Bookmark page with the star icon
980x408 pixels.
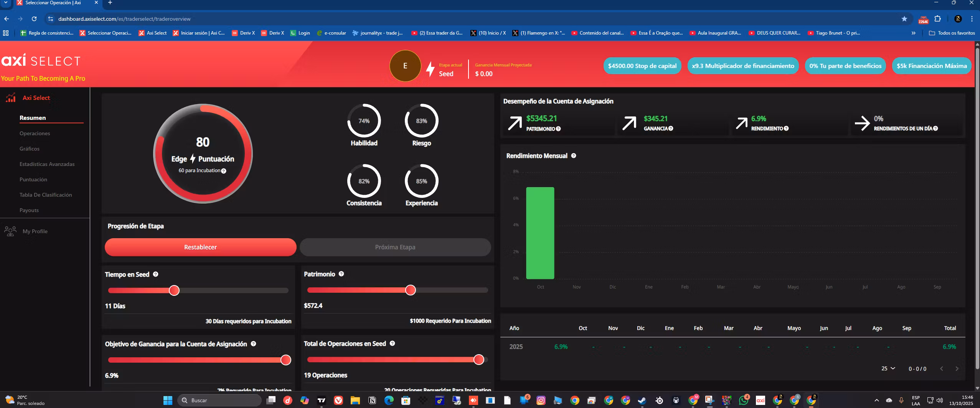coord(904,19)
